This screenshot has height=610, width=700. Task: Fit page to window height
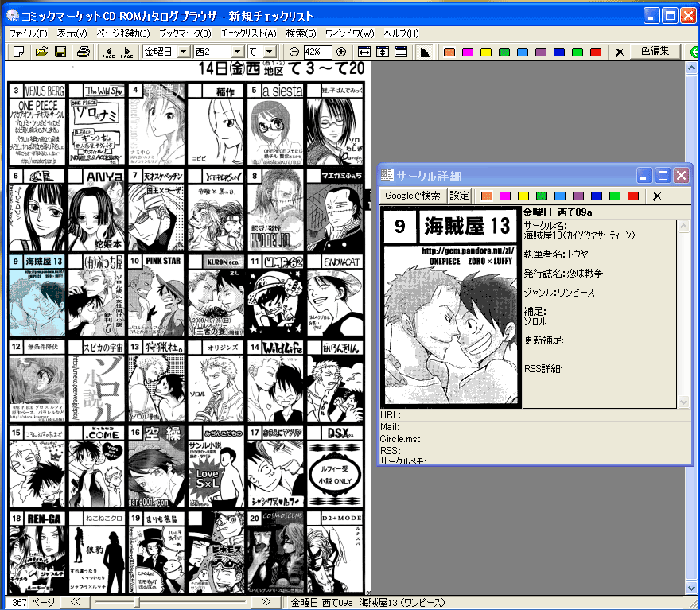click(382, 52)
